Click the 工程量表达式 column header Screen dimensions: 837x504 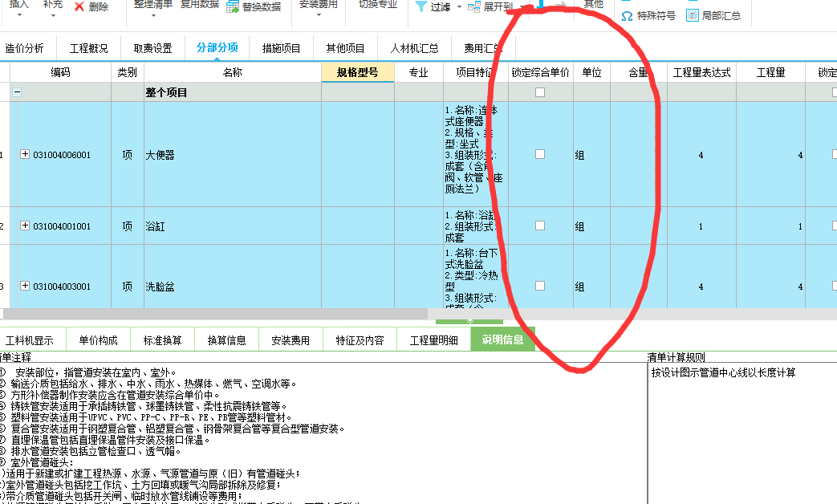pyautogui.click(x=702, y=72)
